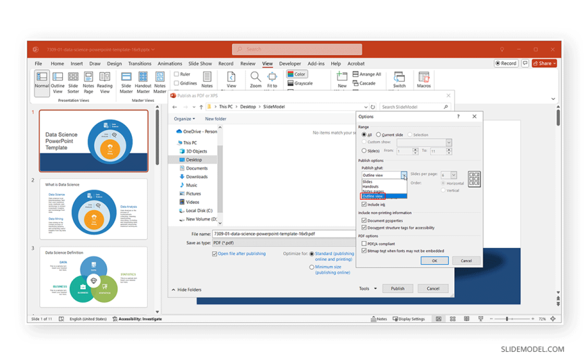The image size is (588, 364).
Task: Toggle Open file after publishing
Action: click(x=214, y=254)
